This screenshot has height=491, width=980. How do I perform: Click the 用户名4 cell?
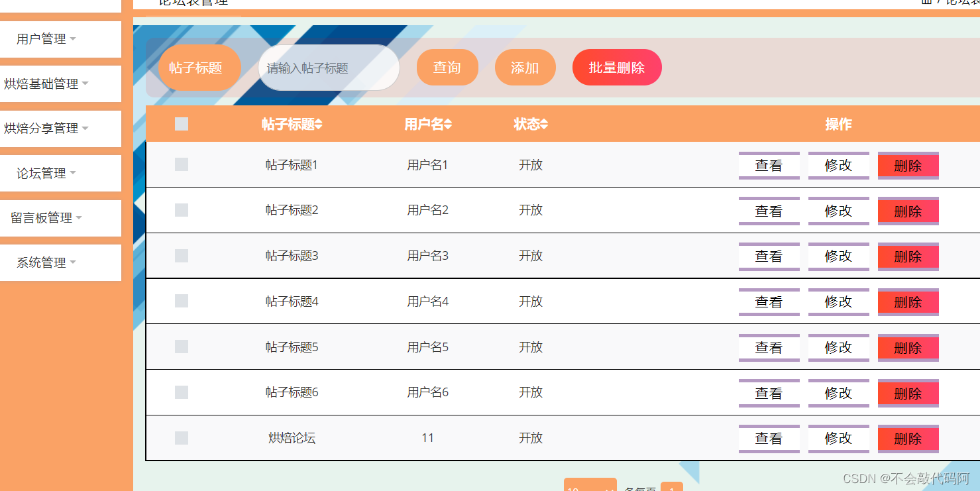click(428, 301)
